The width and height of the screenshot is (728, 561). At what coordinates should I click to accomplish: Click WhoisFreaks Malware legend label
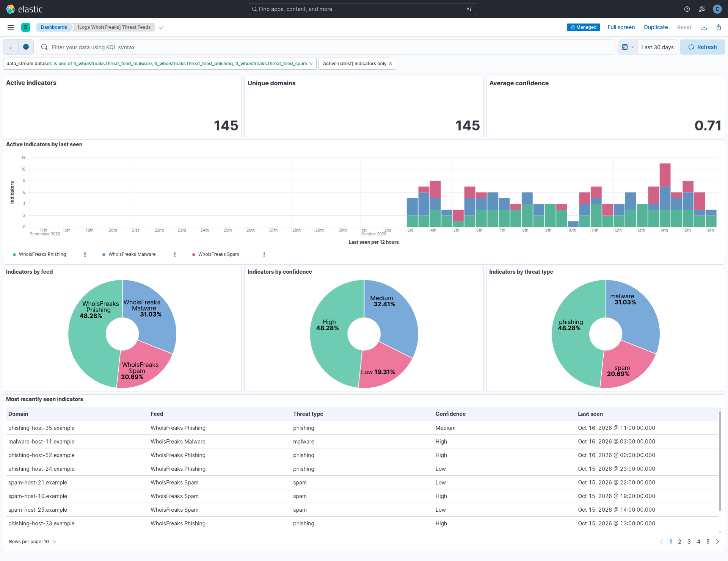(x=132, y=254)
